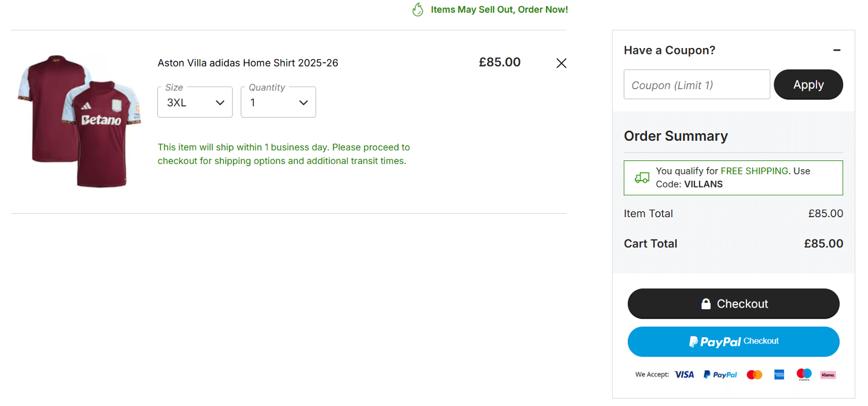Click the Items May Sell Out message

coord(499,9)
